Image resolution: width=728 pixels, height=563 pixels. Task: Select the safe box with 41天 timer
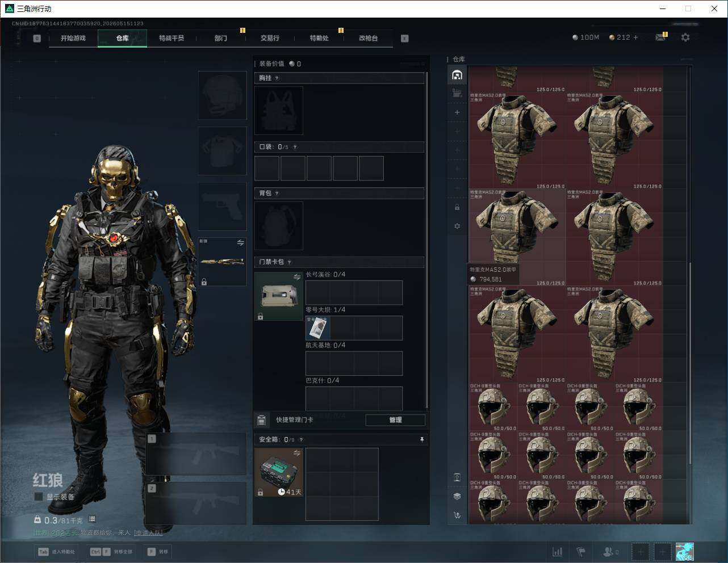click(279, 472)
